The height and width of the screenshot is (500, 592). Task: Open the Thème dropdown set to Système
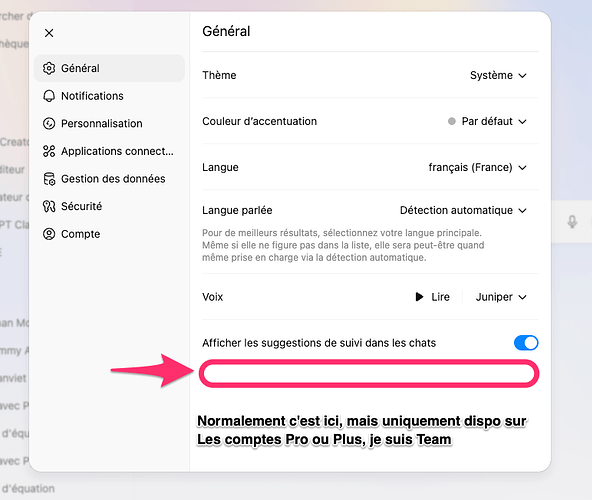pos(498,75)
